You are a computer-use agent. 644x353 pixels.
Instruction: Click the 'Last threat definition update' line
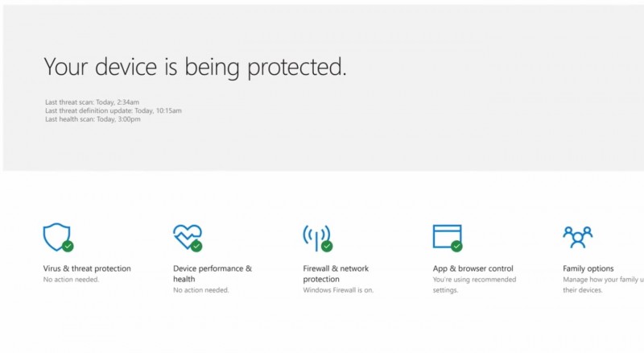(114, 110)
